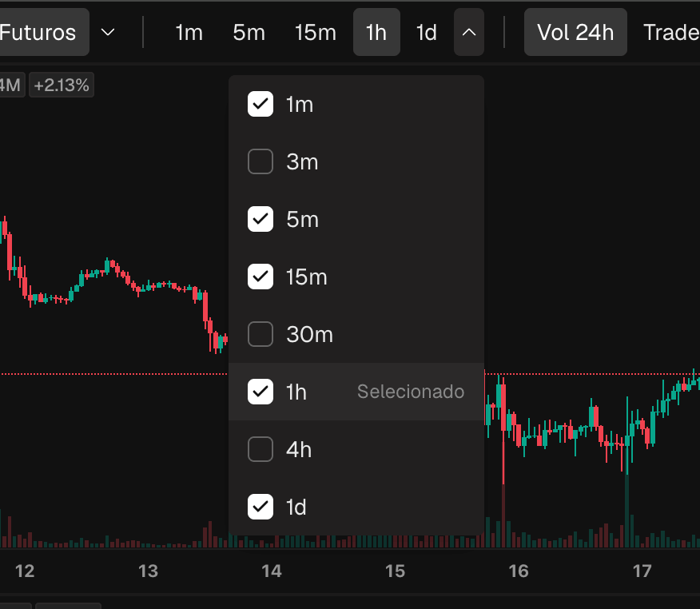The height and width of the screenshot is (609, 700).
Task: Uncheck the 1d interval checkbox
Action: (261, 507)
